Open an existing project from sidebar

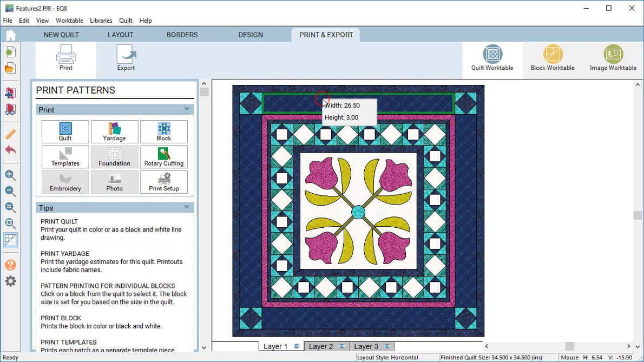(10, 68)
